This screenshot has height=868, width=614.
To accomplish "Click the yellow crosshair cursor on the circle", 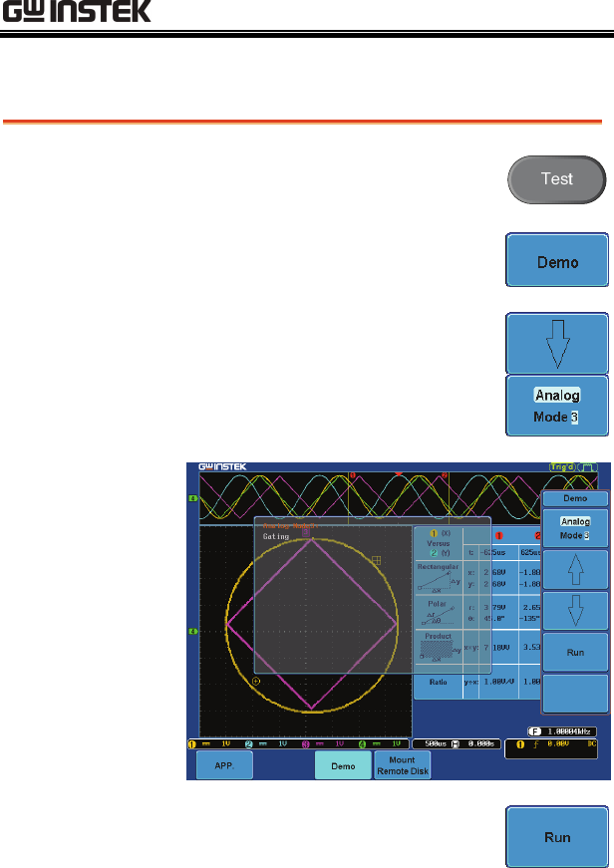I will (377, 560).
